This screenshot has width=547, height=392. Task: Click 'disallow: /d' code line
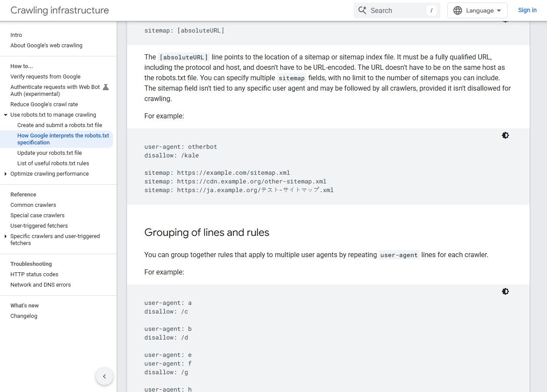[166, 337]
